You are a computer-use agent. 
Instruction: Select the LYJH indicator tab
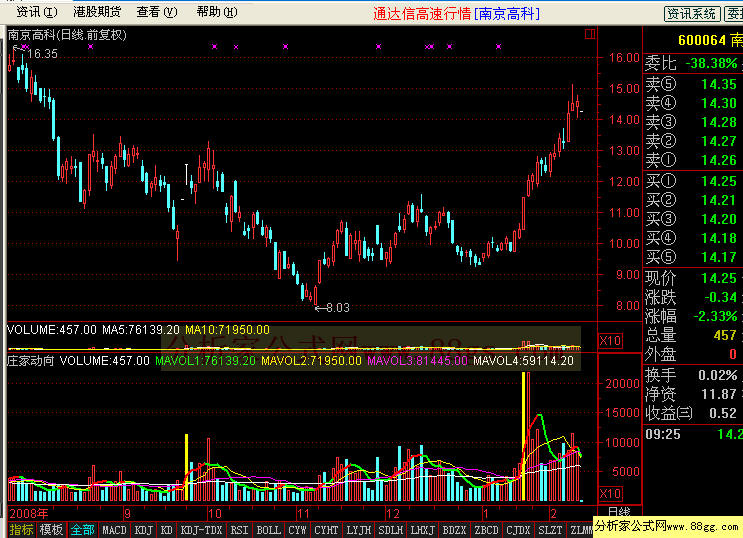pyautogui.click(x=359, y=530)
